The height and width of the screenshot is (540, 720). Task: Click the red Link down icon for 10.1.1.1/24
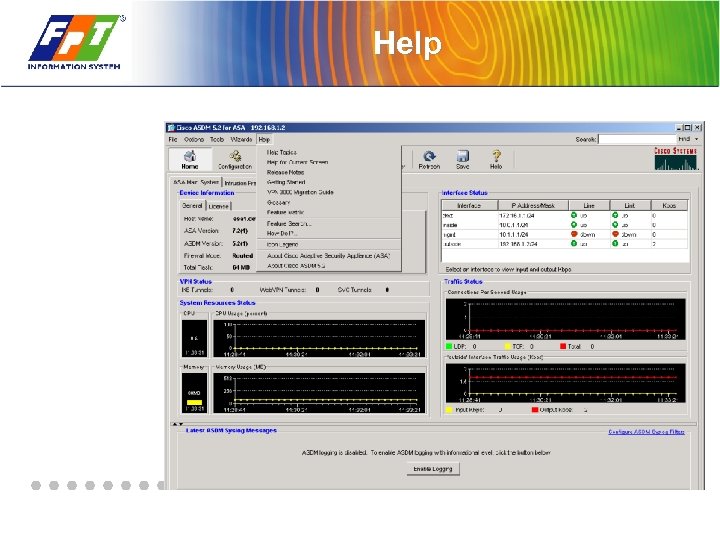click(615, 234)
